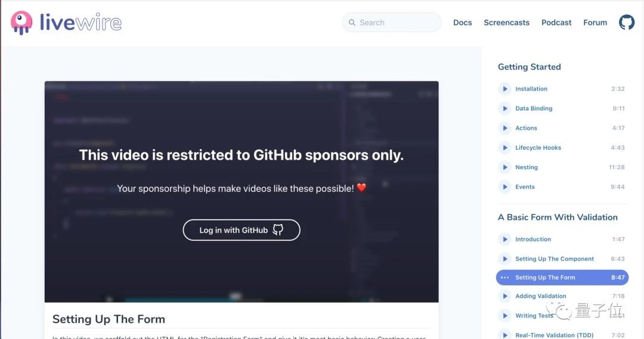
Task: Select the Events screencast
Action: coord(562,186)
